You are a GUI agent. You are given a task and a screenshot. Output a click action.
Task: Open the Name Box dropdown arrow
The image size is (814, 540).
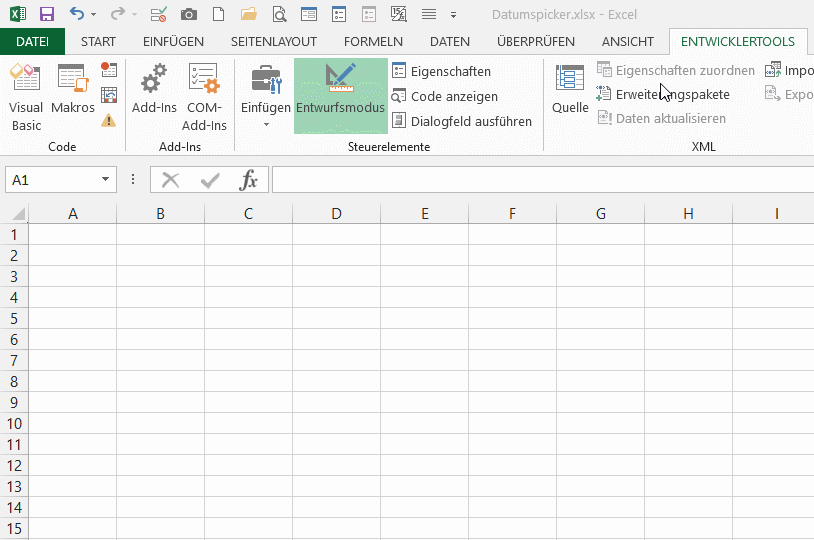point(105,180)
